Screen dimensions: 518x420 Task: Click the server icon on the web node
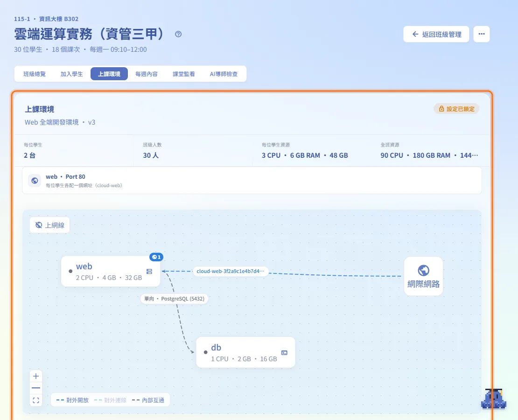coord(149,271)
